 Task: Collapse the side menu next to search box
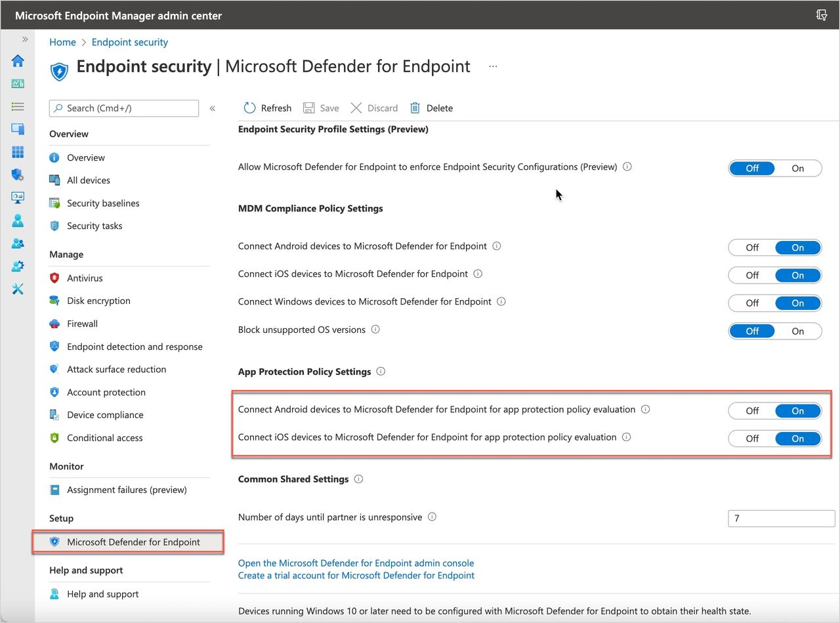[x=212, y=108]
